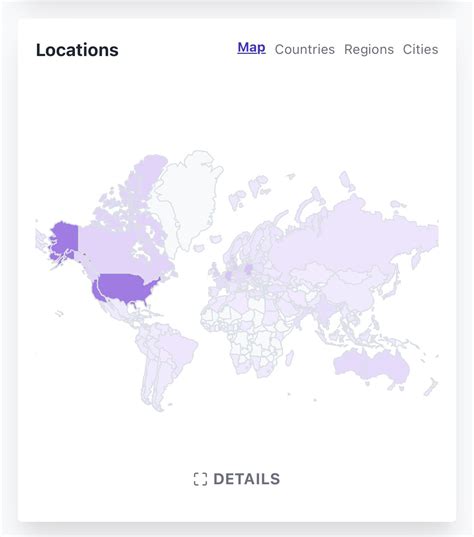Select Australia on the map
474x537 pixels.
click(x=372, y=365)
